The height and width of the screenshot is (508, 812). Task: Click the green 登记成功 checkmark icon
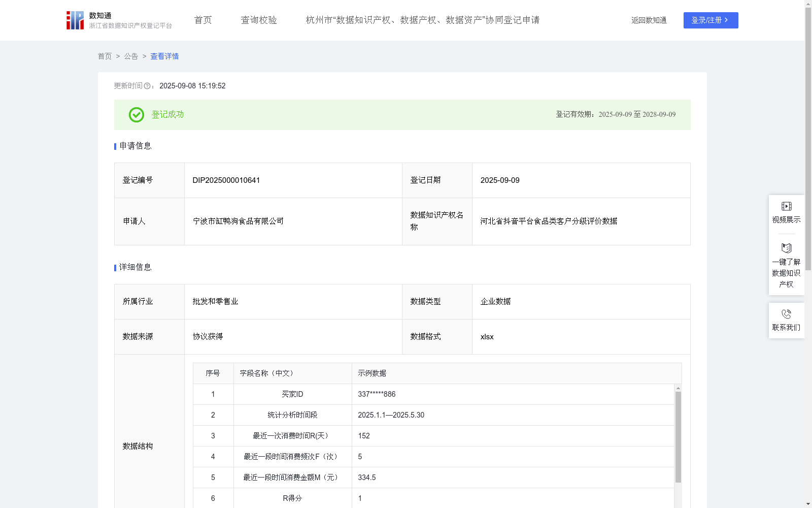[136, 115]
